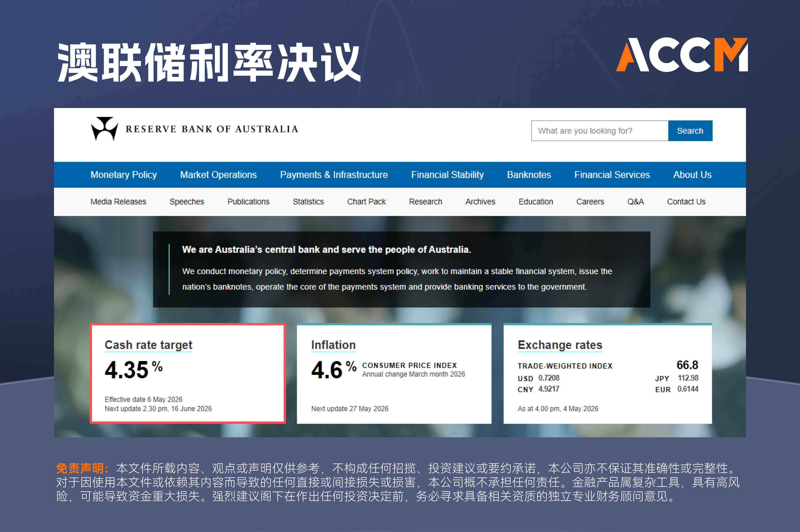Screen dimensions: 800x532
Task: Click the 'TRADE-WEIGHTED INDEX' label
Action: (565, 366)
